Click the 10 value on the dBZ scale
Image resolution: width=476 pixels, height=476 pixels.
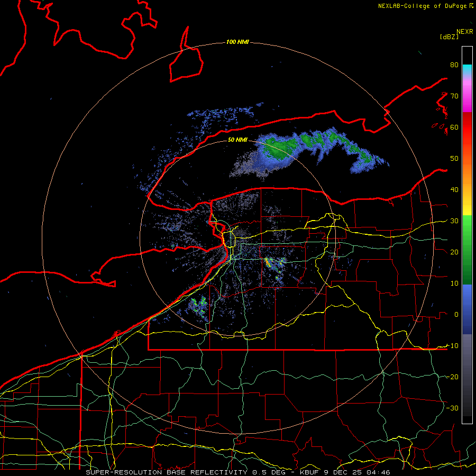coord(454,283)
